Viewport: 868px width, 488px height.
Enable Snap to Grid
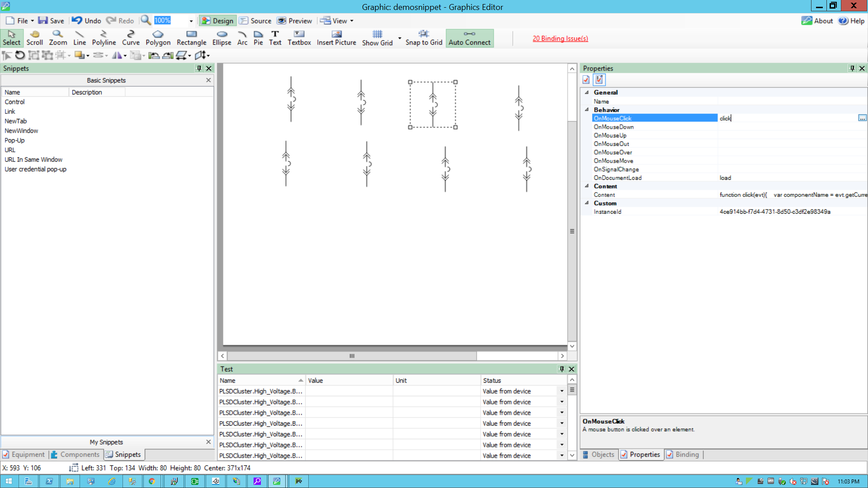point(424,38)
